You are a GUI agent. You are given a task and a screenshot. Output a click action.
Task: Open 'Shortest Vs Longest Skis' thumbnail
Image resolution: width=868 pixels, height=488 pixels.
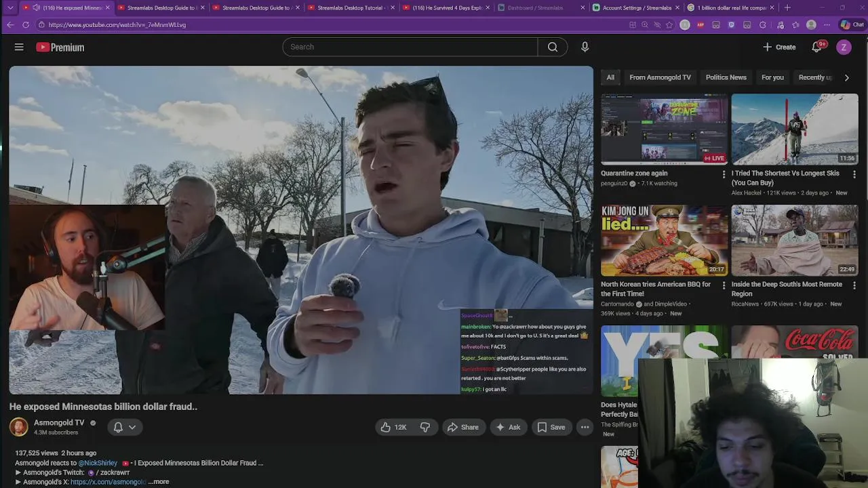[795, 129]
